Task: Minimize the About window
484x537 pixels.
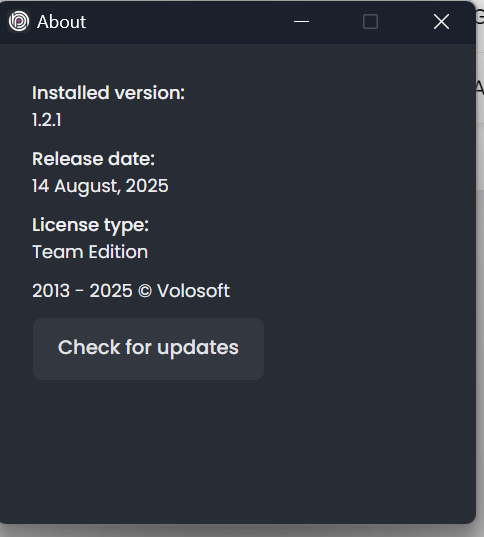Action: pos(301,22)
